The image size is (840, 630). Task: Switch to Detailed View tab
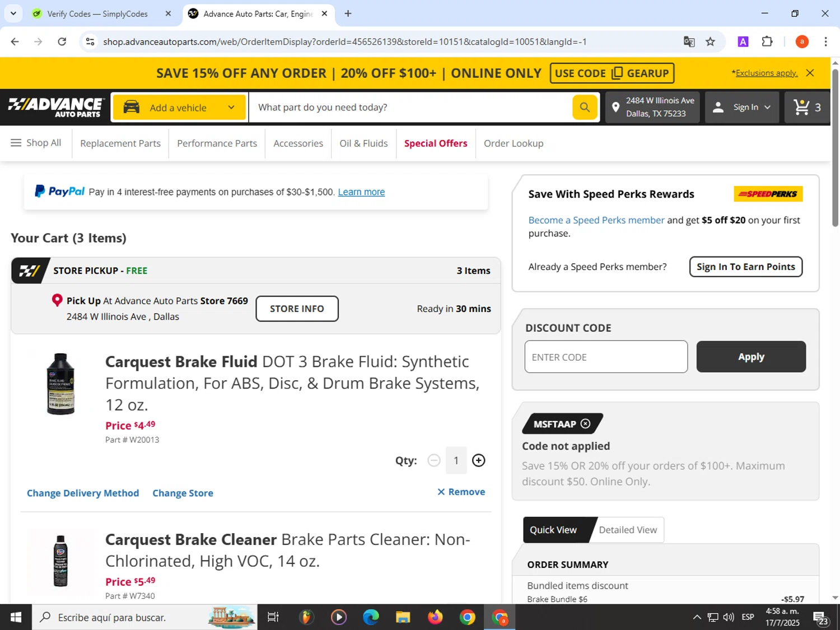[x=628, y=530]
